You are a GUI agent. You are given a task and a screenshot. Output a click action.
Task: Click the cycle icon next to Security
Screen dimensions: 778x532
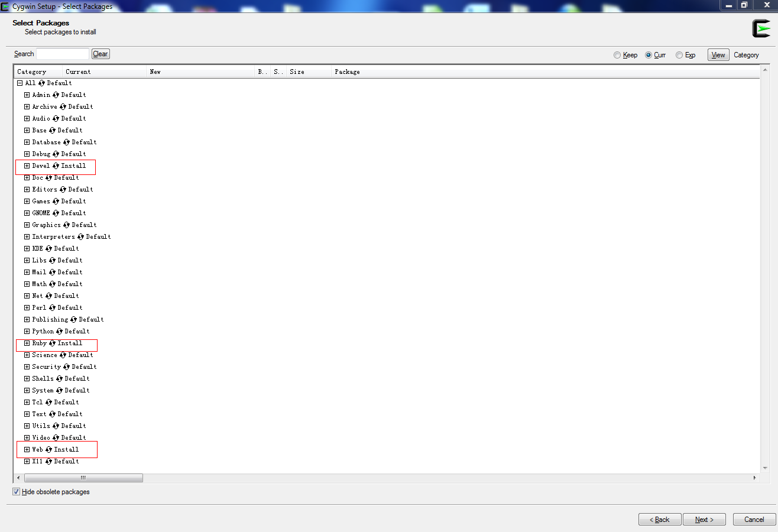[x=66, y=367]
